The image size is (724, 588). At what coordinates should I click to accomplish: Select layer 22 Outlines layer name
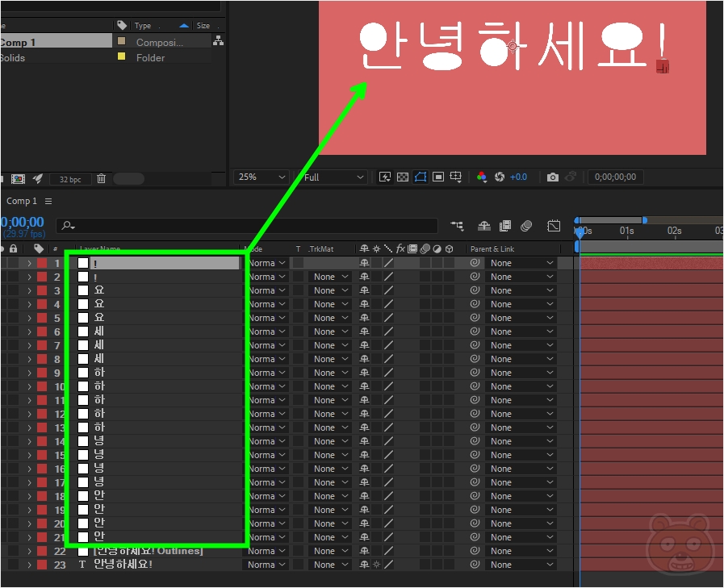(148, 551)
